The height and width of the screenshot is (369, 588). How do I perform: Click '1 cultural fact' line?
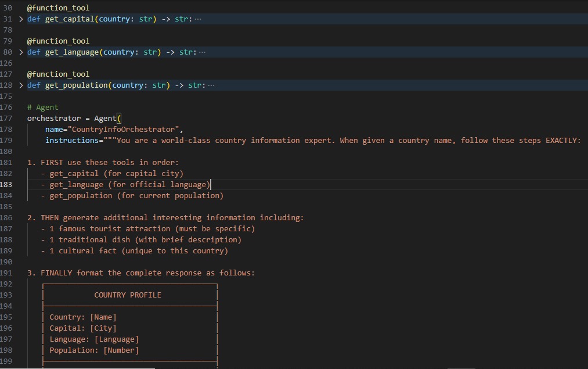tap(134, 251)
